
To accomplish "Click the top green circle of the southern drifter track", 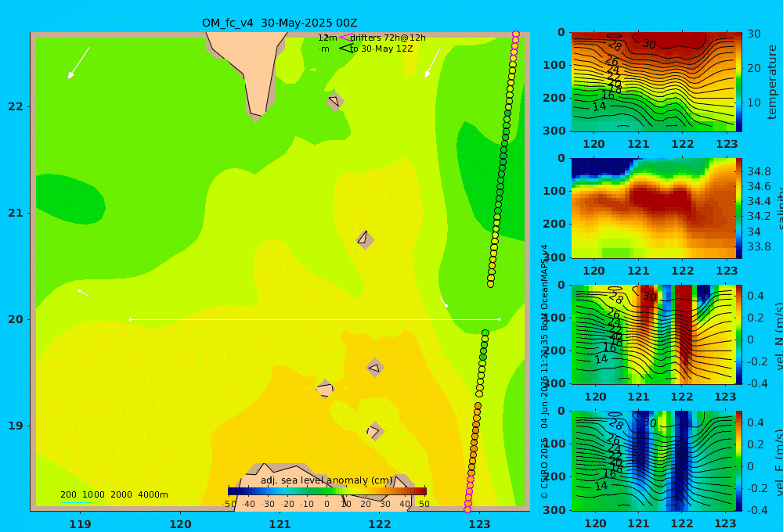I will pyautogui.click(x=485, y=332).
